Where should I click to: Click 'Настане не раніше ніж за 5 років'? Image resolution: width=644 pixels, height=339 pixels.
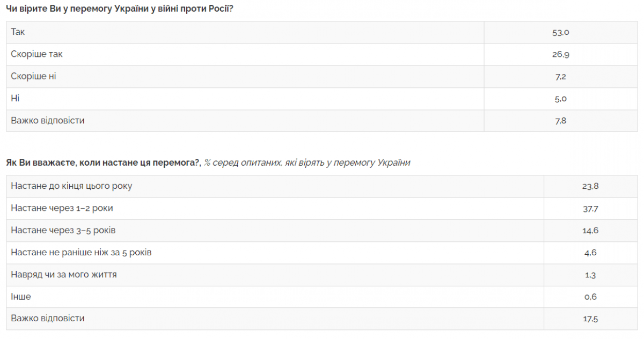tap(81, 252)
